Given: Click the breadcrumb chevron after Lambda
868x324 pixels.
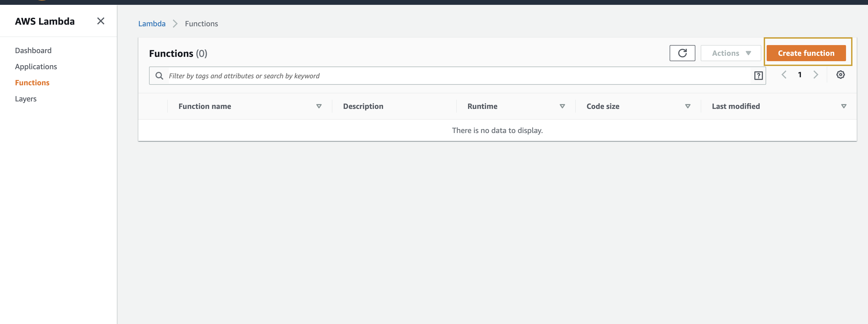Looking at the screenshot, I should tap(175, 24).
